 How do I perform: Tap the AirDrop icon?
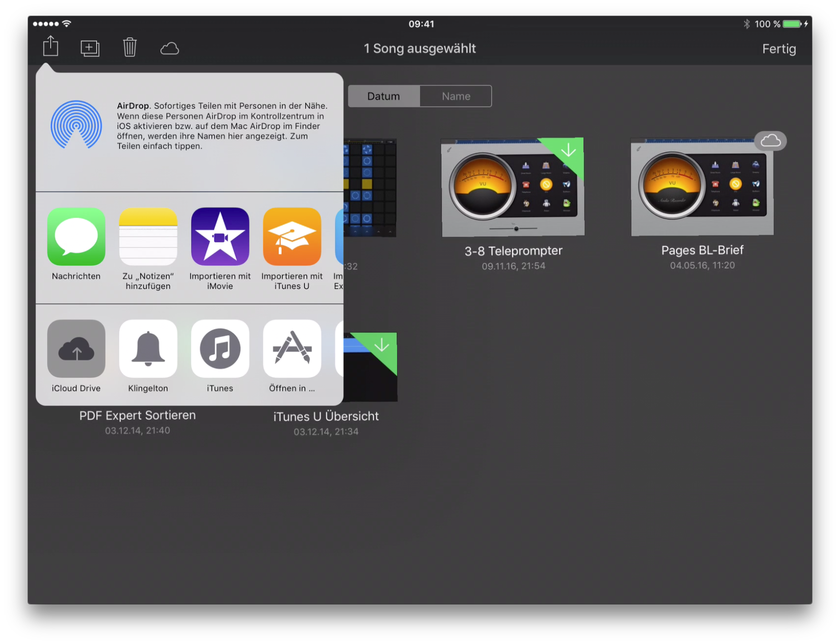(76, 125)
